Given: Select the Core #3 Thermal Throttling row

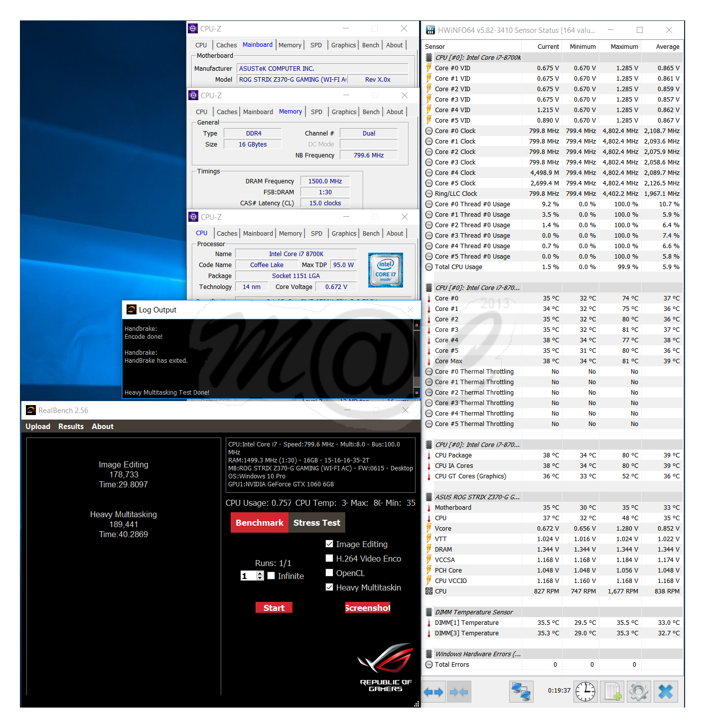Looking at the screenshot, I should [x=553, y=403].
